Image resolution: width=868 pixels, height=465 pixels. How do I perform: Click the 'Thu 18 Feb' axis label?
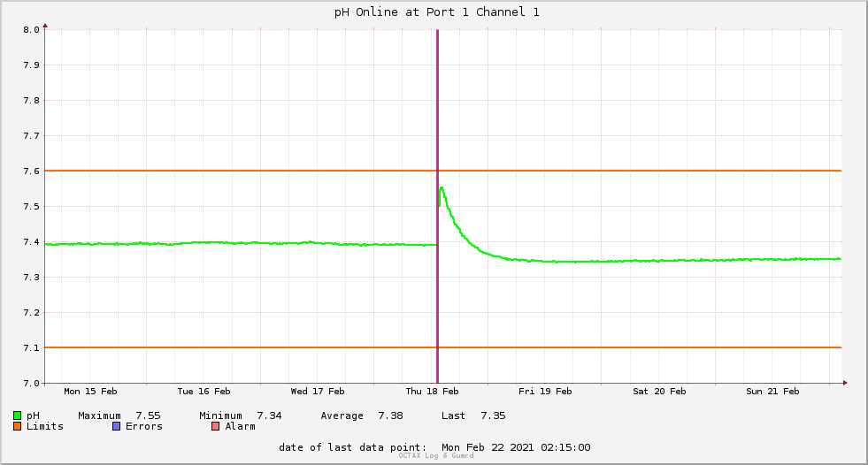click(x=432, y=392)
